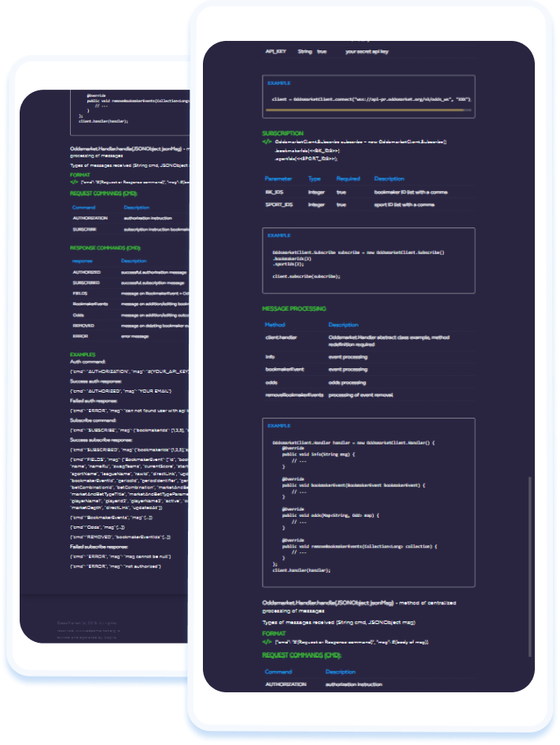Screen dimensions: 560x745
Task: Click the Parameter column header
Action: (278, 179)
